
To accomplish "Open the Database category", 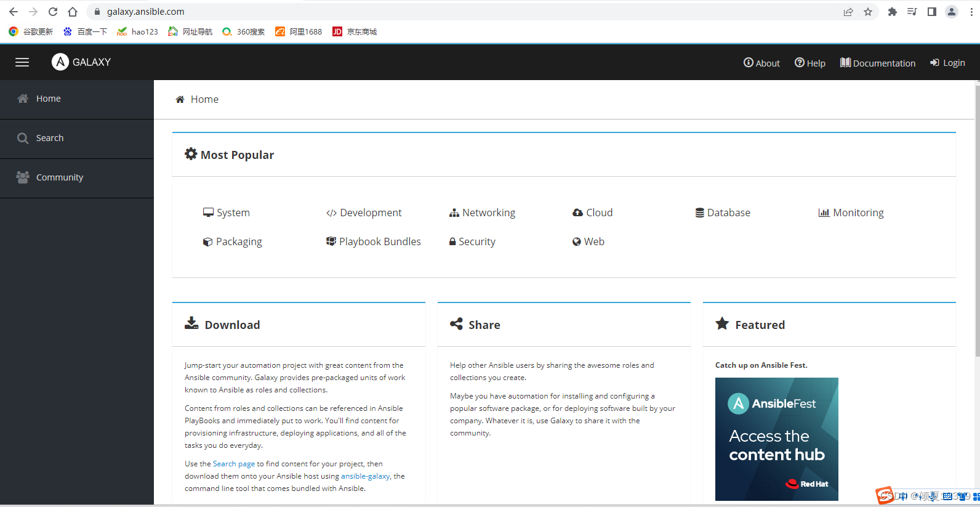I will coord(723,213).
